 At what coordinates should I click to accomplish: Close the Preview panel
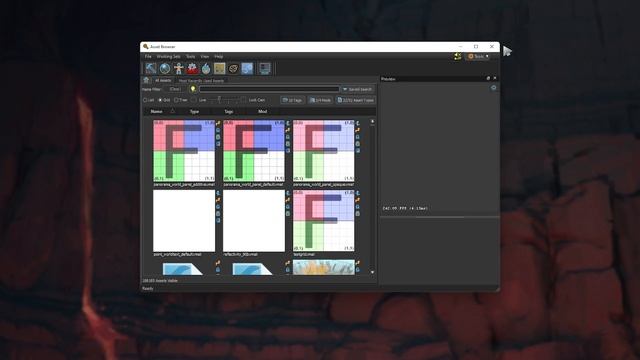(x=495, y=78)
